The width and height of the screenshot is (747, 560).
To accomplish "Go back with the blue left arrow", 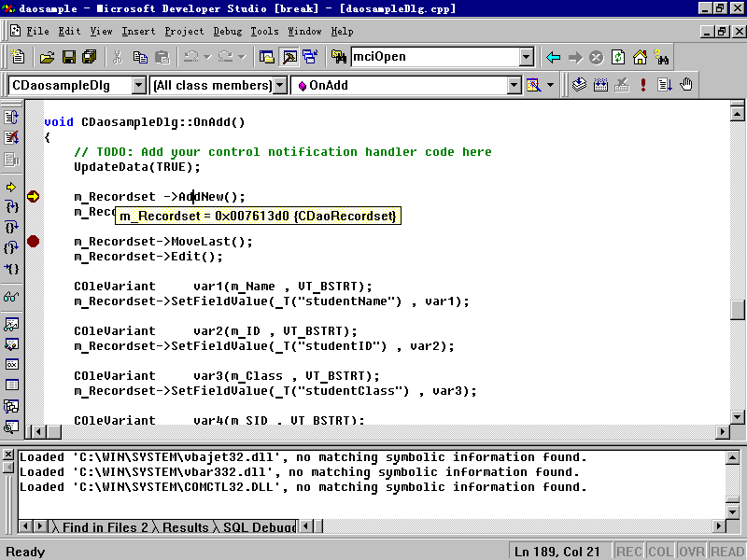I will pos(553,58).
